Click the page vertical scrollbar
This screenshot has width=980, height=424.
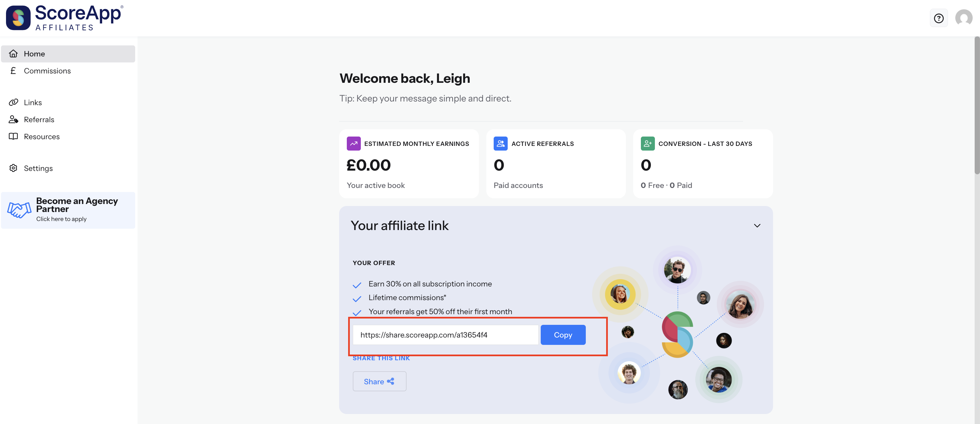pos(977,105)
